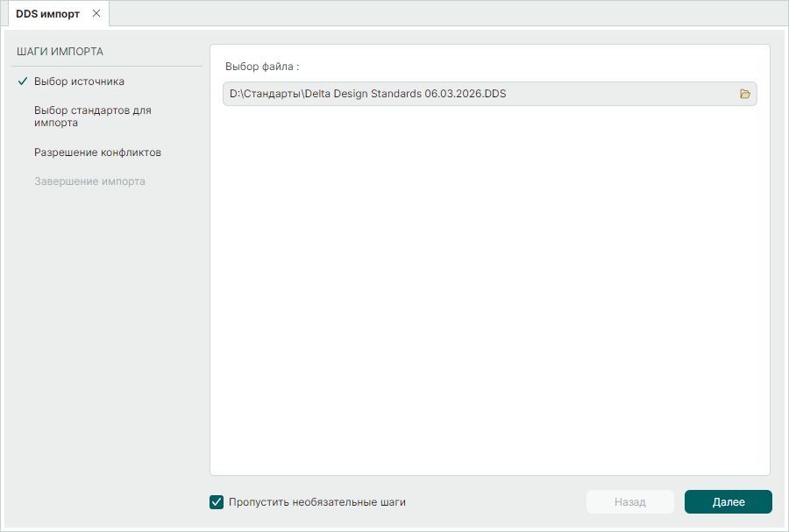Click the Далее button
Screen dimensions: 789x532
point(729,502)
